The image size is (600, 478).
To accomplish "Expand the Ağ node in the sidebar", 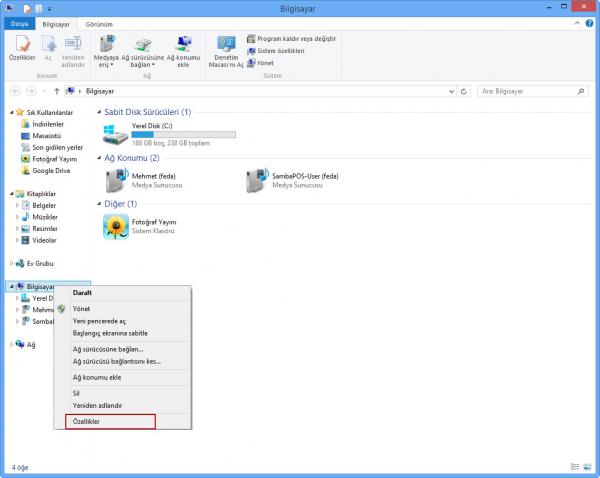I will point(11,344).
